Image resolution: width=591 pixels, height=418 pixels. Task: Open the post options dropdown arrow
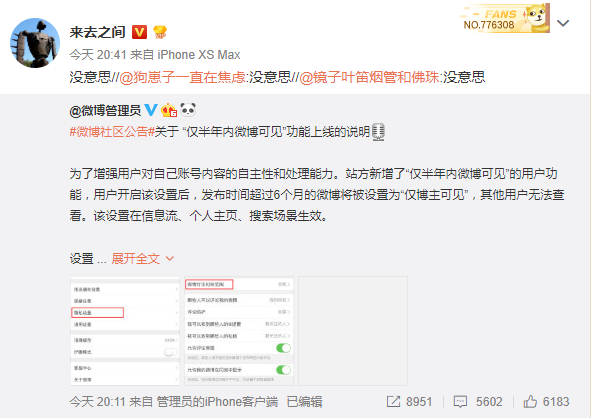click(563, 23)
